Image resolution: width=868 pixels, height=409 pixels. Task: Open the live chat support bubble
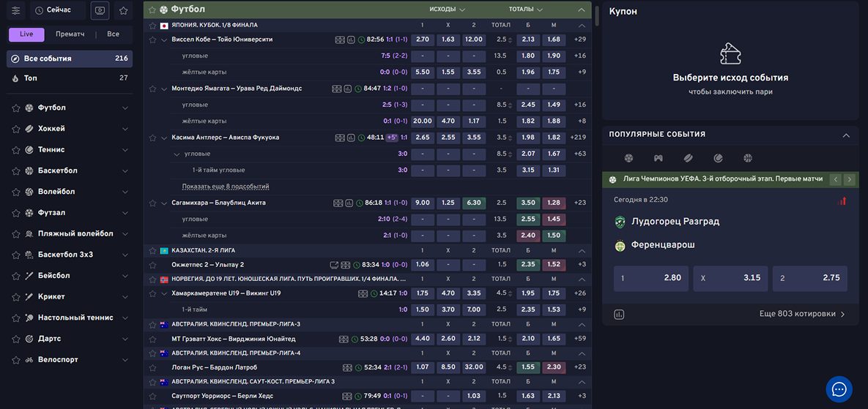point(839,389)
